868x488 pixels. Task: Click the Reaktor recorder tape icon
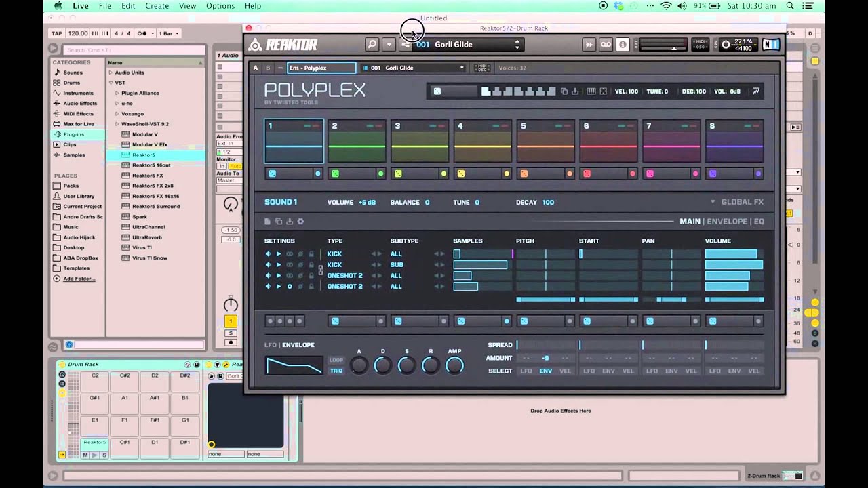pos(606,45)
